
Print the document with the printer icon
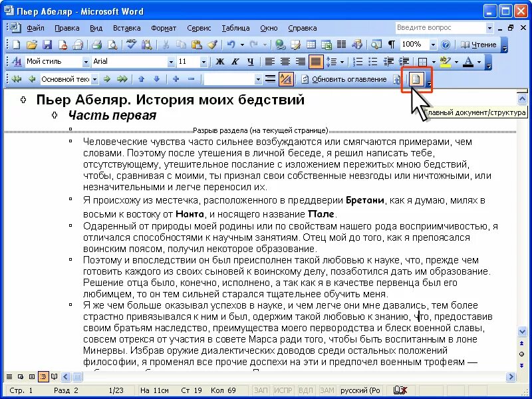96,45
